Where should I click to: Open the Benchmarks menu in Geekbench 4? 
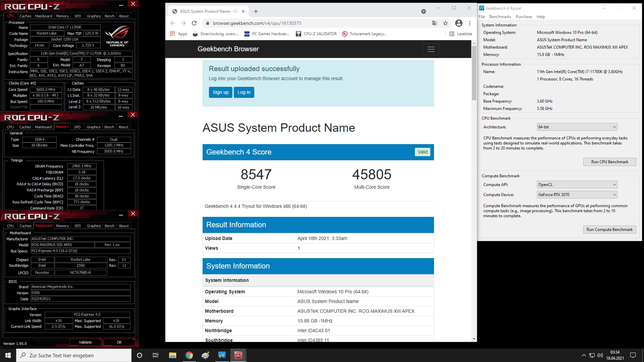[500, 17]
